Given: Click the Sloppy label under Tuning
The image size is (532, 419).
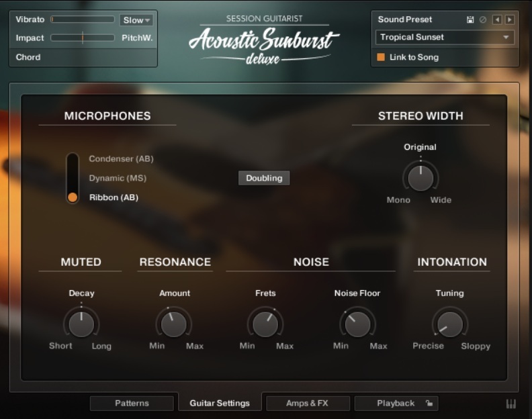Looking at the screenshot, I should [476, 346].
